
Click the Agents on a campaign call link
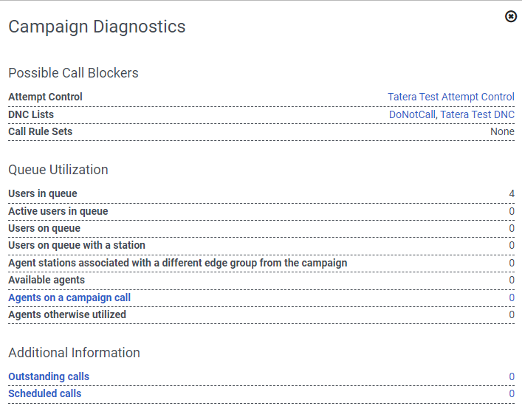69,297
